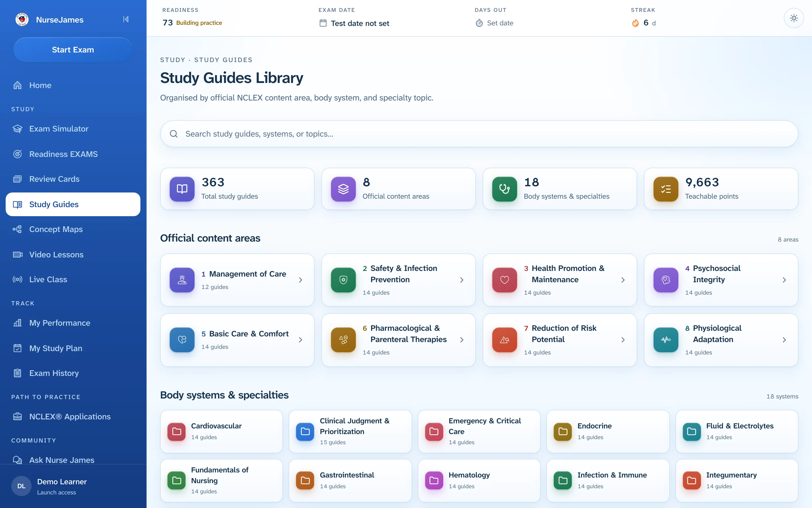Expand Basic Care & Comfort chevron
Screen dimensions: 812x508
pos(300,340)
